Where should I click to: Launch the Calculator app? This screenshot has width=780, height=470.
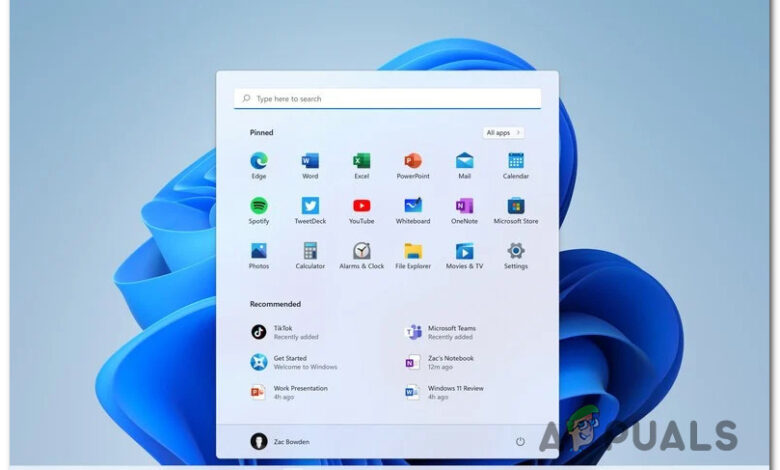[310, 251]
